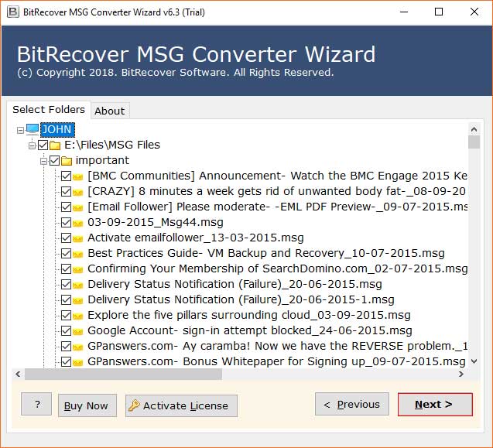Uncheck the BMC Communities Announcement checkbox
The height and width of the screenshot is (448, 493).
coord(66,176)
